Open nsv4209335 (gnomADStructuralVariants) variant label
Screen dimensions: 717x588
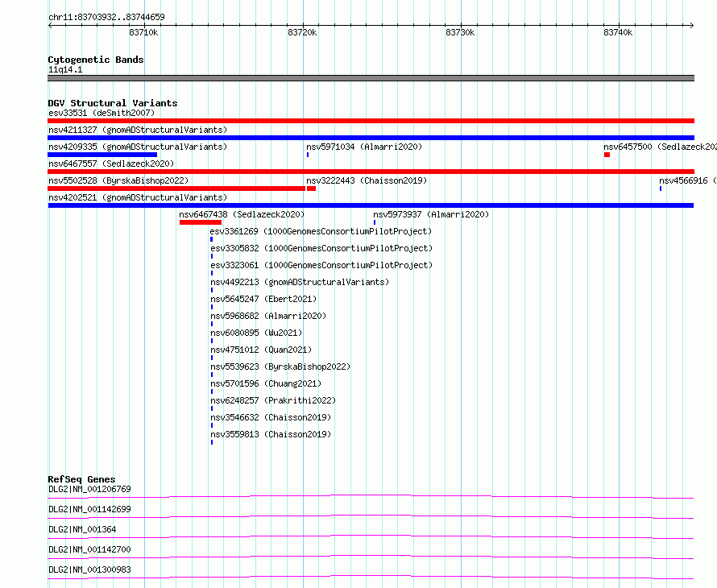pos(138,147)
